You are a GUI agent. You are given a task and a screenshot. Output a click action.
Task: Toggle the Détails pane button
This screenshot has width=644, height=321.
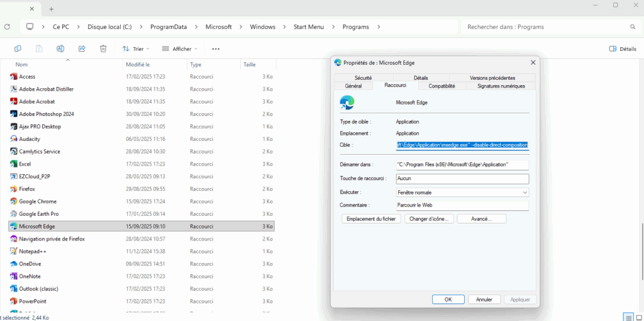coord(622,49)
